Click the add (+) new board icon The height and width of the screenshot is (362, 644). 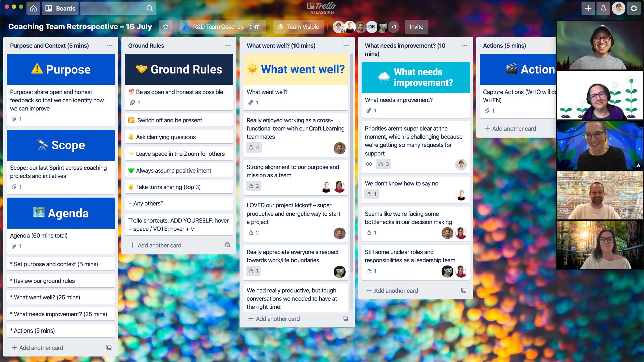[588, 8]
